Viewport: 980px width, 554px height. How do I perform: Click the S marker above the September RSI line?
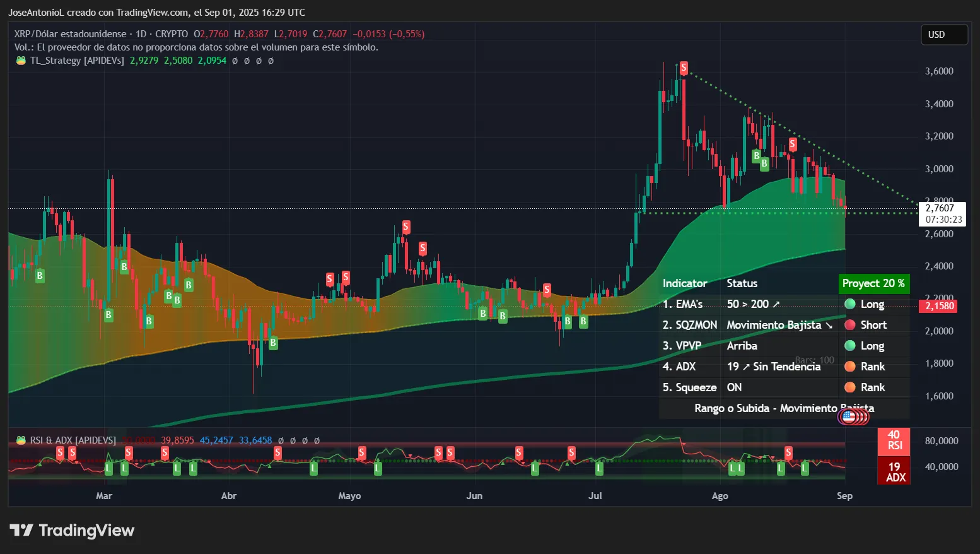coord(788,452)
